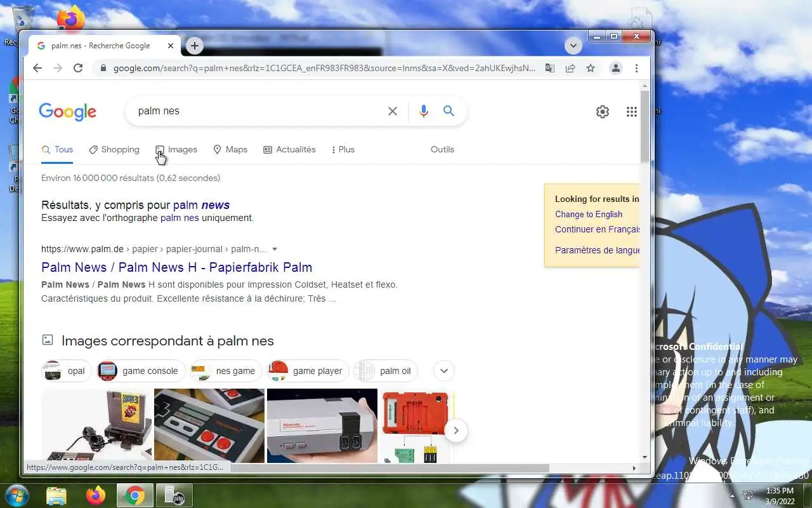
Task: Open the red battery pack image
Action: click(x=416, y=425)
